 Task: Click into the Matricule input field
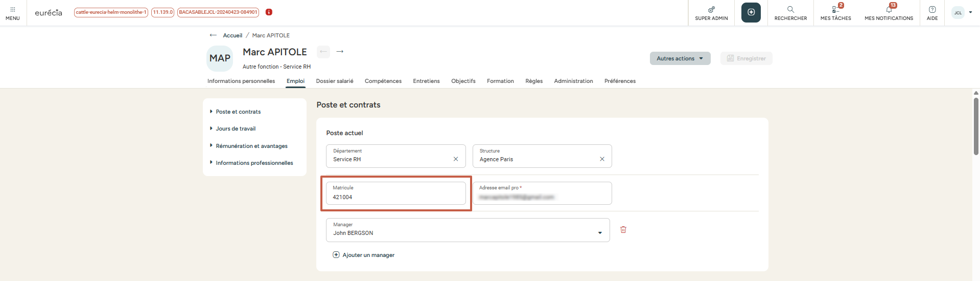[395, 197]
